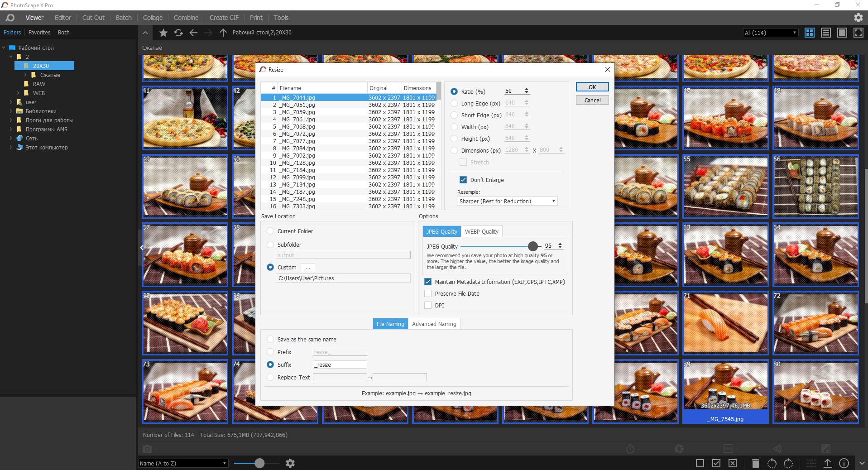
Task: Enable Preserve File Date checkbox
Action: pyautogui.click(x=428, y=293)
